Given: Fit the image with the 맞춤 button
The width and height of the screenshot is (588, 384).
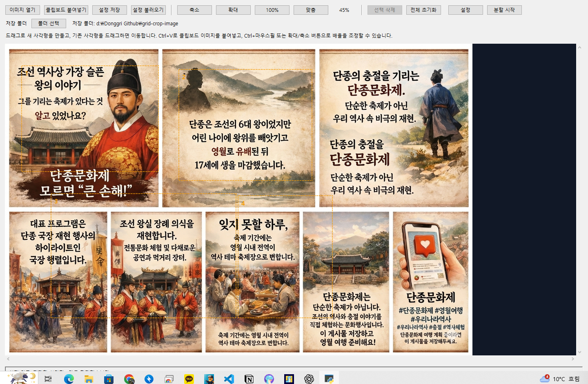Looking at the screenshot, I should tap(311, 10).
